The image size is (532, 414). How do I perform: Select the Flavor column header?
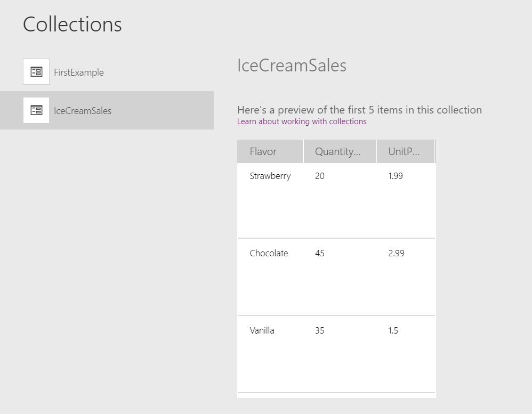click(x=262, y=151)
